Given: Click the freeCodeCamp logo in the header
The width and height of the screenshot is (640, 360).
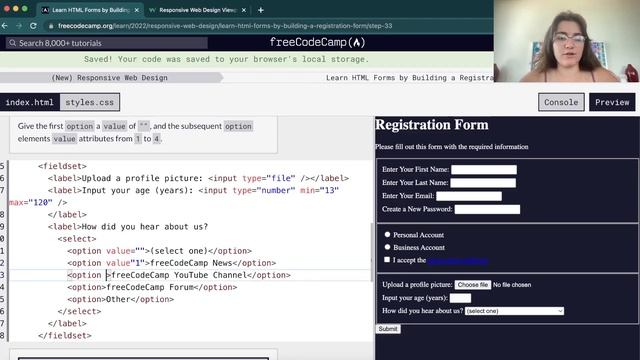Looking at the screenshot, I should pos(317,42).
